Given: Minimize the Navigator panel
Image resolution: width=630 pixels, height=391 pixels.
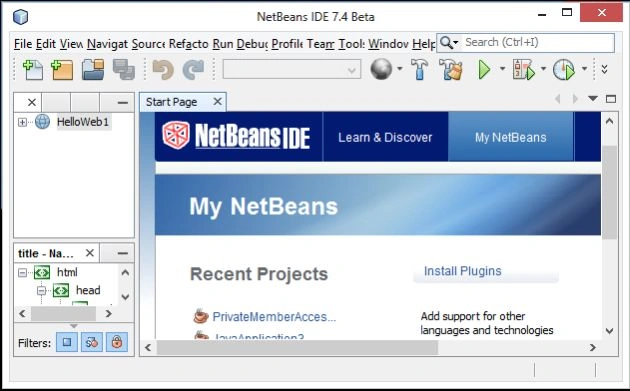Looking at the screenshot, I should pos(123,253).
